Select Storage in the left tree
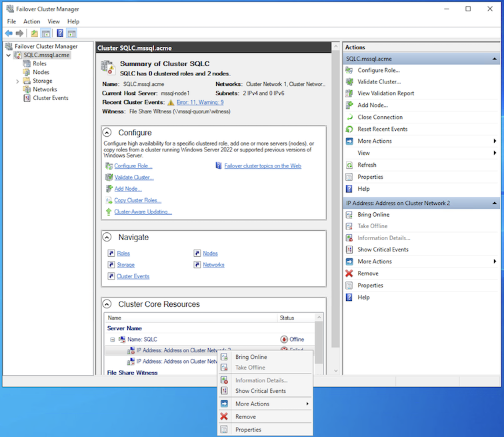The width and height of the screenshot is (504, 437). 43,81
